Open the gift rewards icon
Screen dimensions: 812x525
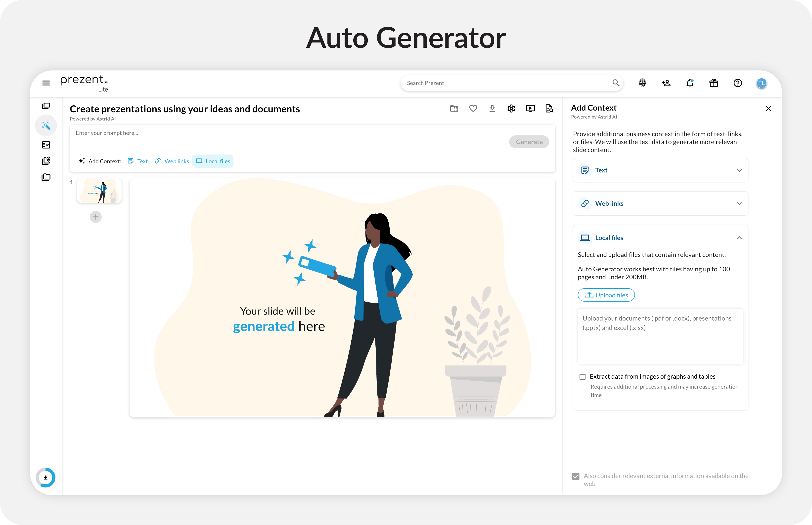click(x=714, y=83)
